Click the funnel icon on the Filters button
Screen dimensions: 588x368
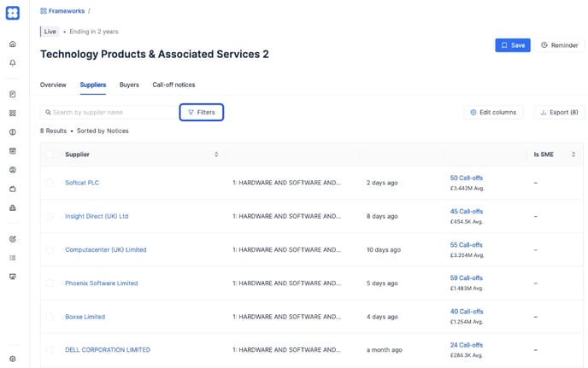click(x=191, y=112)
